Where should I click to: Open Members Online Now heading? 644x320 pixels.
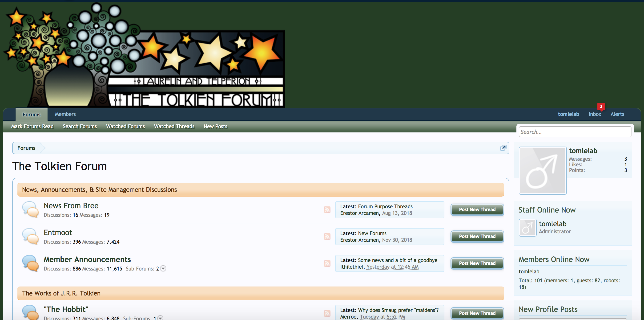click(554, 259)
